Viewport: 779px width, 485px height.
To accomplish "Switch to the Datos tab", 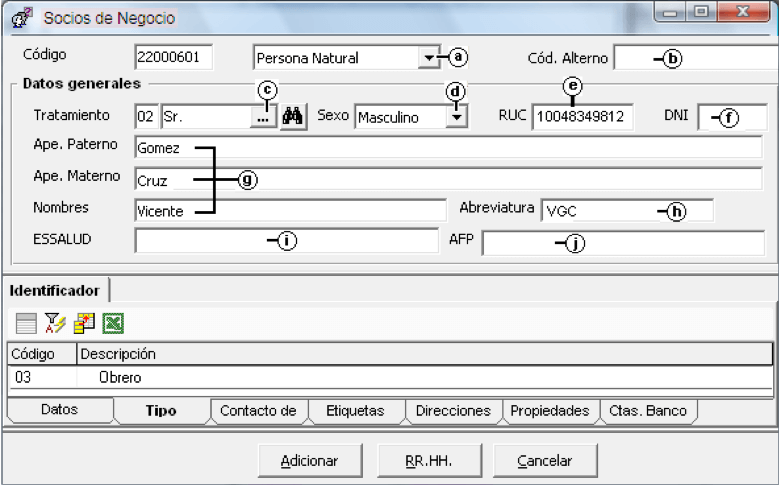I will [x=60, y=410].
